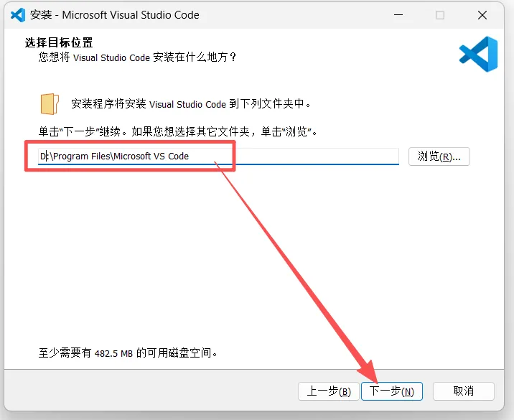The height and width of the screenshot is (420, 514).
Task: Click the VS Code icon in title bar
Action: click(x=18, y=15)
